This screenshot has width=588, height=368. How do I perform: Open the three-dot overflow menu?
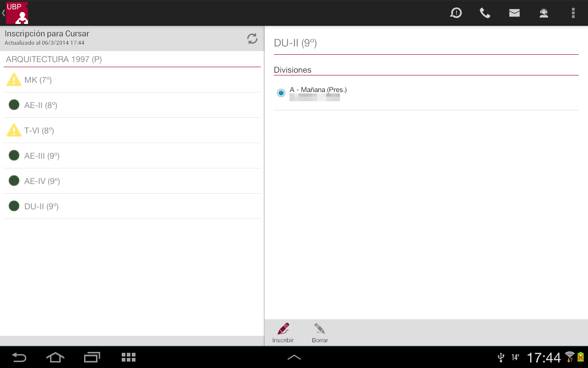coord(573,13)
